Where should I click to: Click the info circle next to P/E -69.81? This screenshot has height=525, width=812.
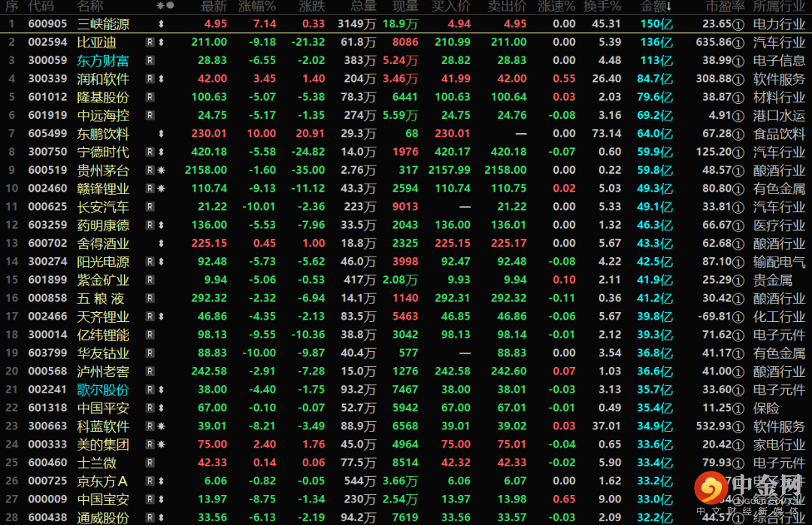739,317
